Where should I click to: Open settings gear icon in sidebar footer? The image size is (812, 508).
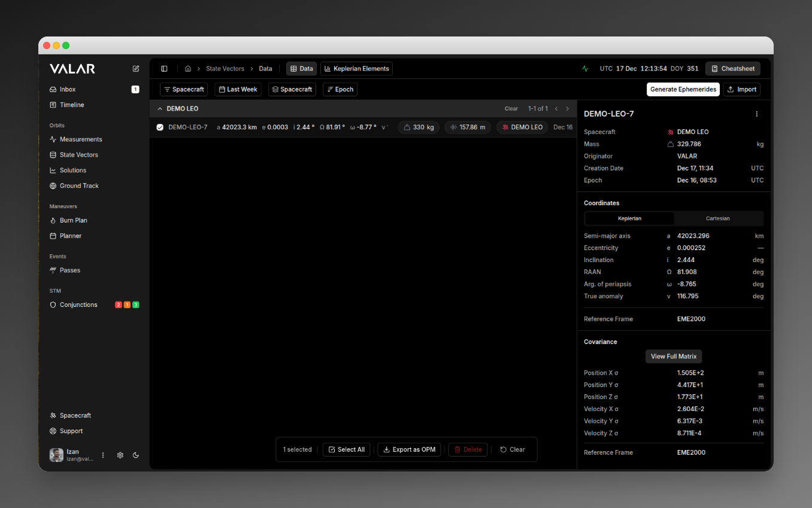tap(120, 455)
